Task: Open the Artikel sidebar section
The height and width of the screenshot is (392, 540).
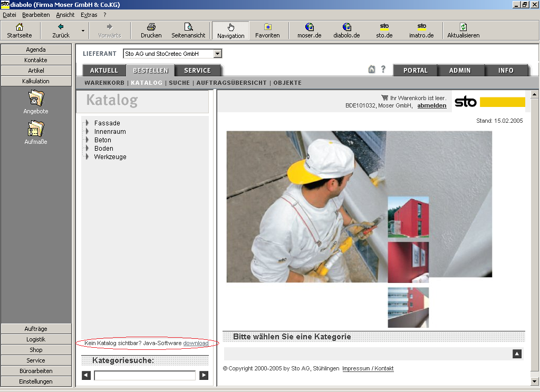Action: click(x=36, y=71)
